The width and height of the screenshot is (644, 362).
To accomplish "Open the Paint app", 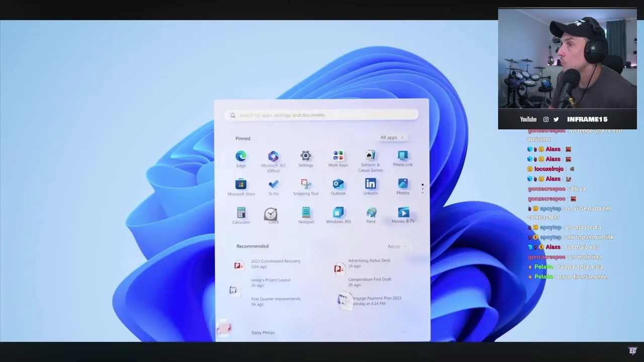I will click(371, 216).
